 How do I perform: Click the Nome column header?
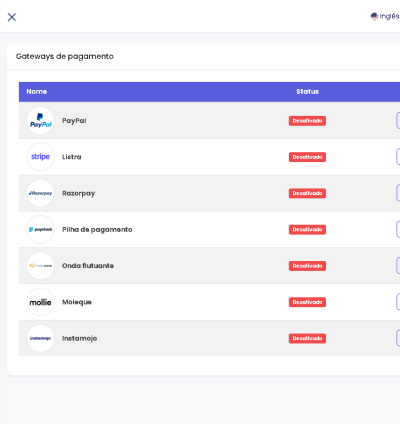point(37,92)
